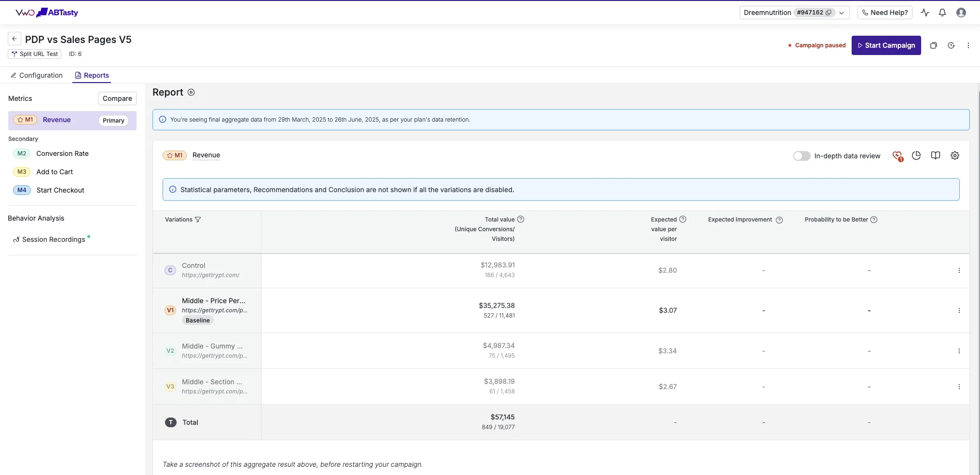Viewport: 980px width, 475px height.
Task: Click the Compare metrics button
Action: point(117,98)
